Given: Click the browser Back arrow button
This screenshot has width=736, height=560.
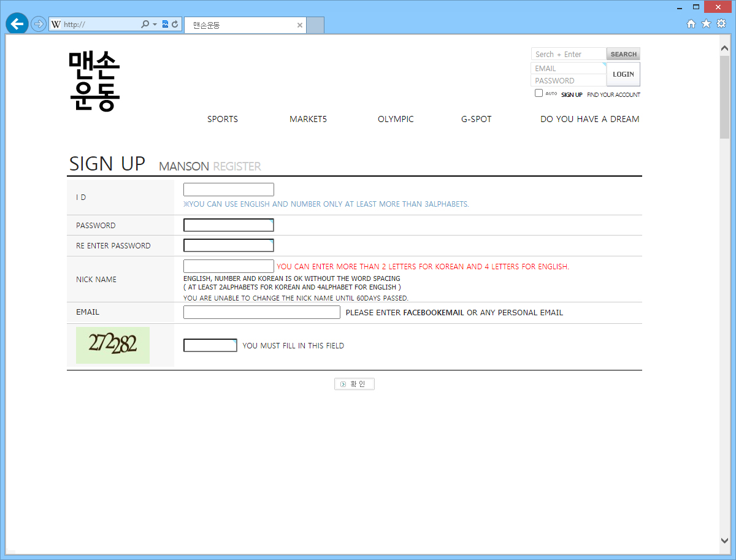Looking at the screenshot, I should tap(17, 24).
